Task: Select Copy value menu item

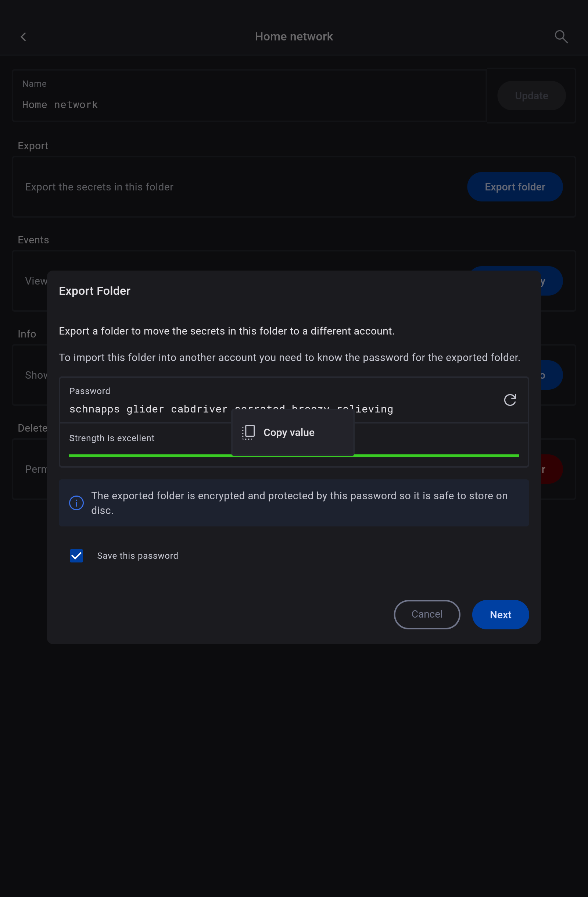Action: 289,432
